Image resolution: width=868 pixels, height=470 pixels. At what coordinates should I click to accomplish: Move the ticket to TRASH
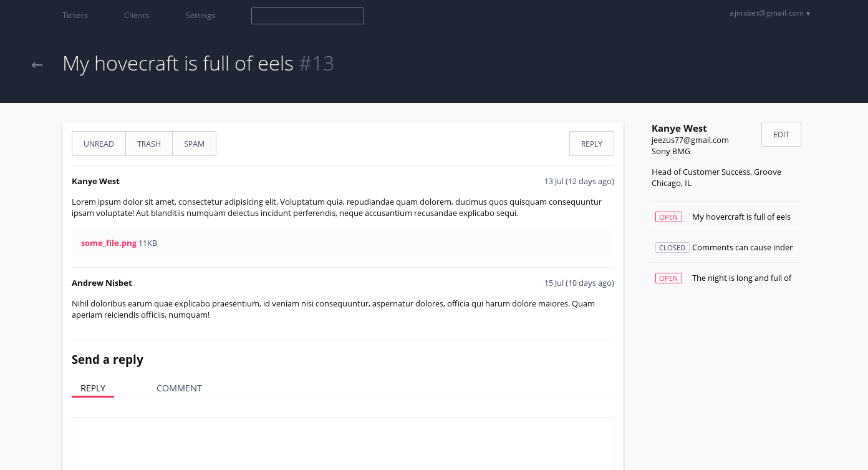[149, 144]
